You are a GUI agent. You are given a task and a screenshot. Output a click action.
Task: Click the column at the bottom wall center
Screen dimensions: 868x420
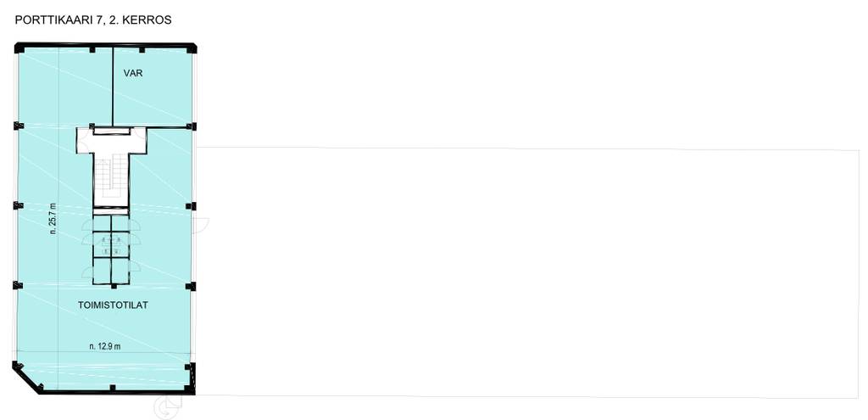click(113, 387)
